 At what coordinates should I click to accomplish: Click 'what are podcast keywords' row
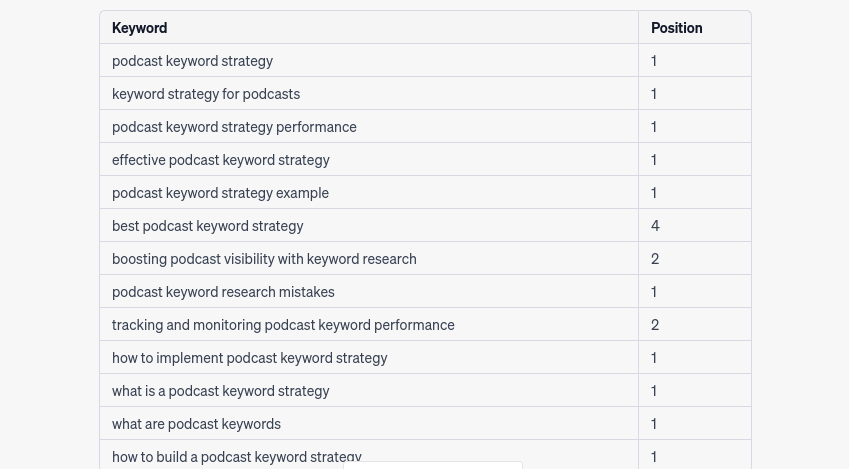(x=425, y=424)
